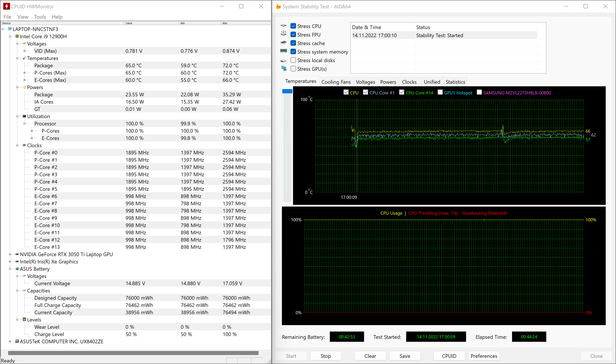Click the Stress system memory RAM icon
The width and height of the screenshot is (616, 364).
(284, 51)
